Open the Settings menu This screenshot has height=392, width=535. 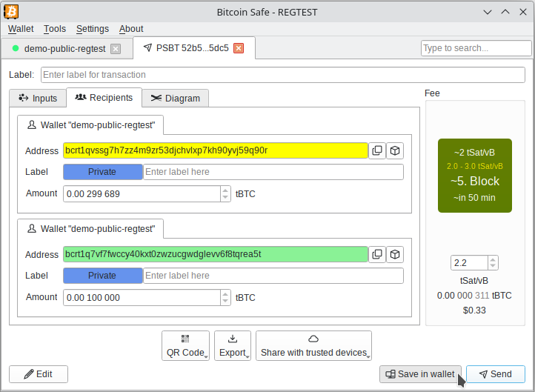tap(93, 29)
